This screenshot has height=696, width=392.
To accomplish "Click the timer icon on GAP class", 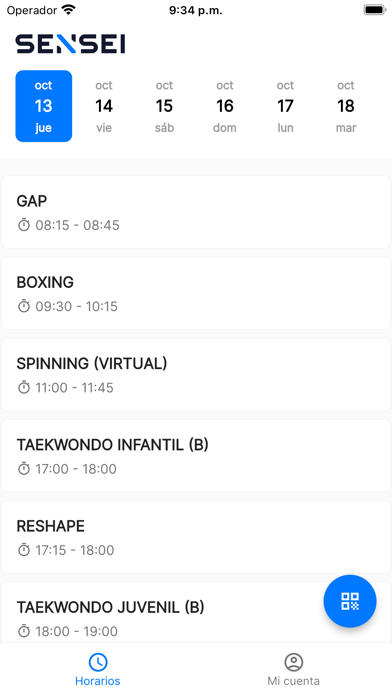I will click(24, 225).
